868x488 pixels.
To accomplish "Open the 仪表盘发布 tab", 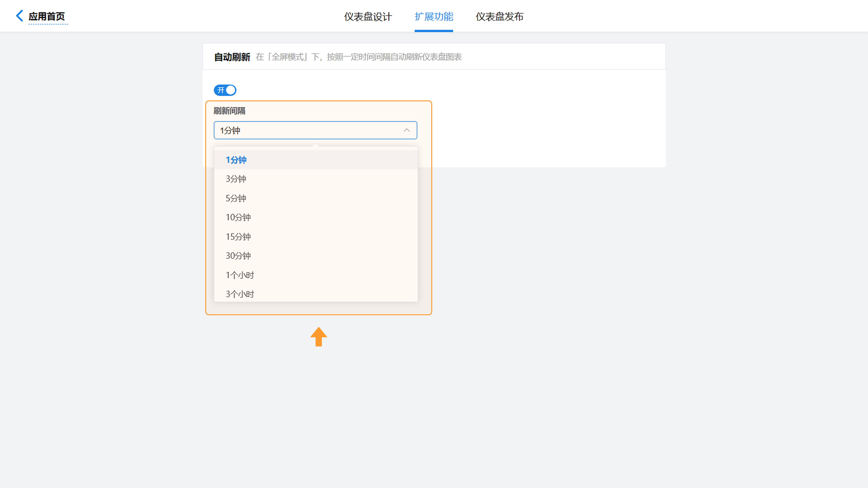I will 499,17.
